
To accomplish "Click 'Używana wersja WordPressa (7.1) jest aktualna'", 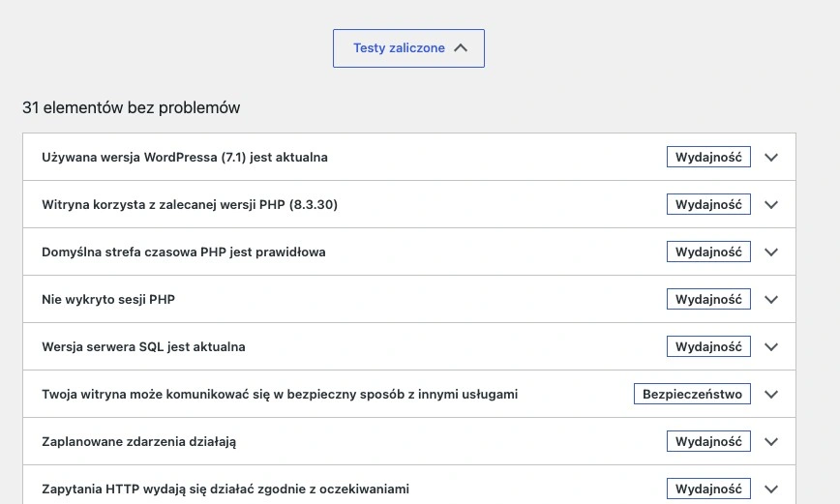I will [185, 157].
